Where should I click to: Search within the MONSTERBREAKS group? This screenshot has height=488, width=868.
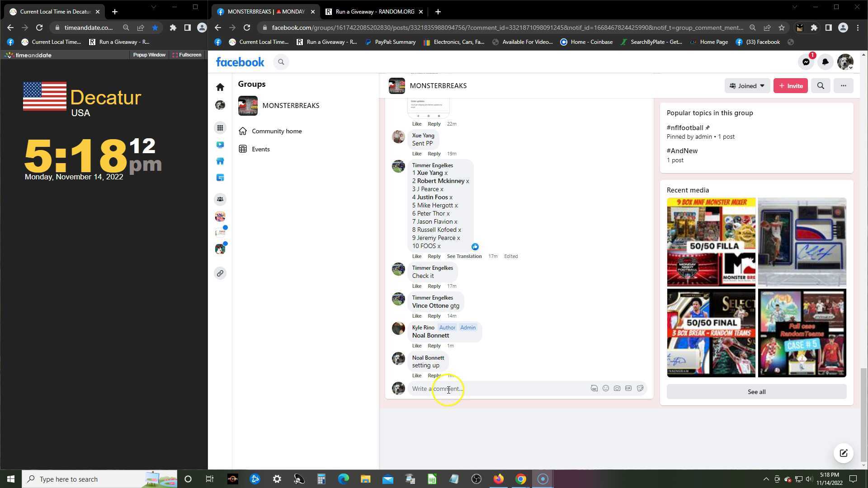coord(821,86)
